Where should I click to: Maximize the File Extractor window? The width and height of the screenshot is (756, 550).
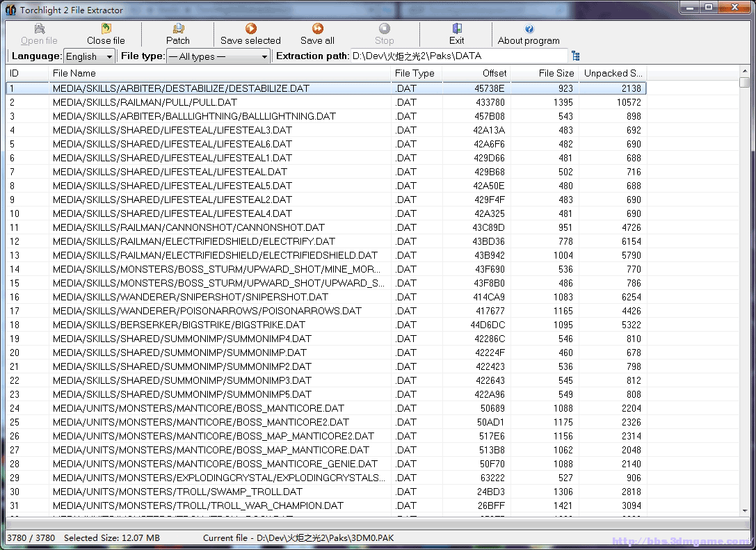709,8
